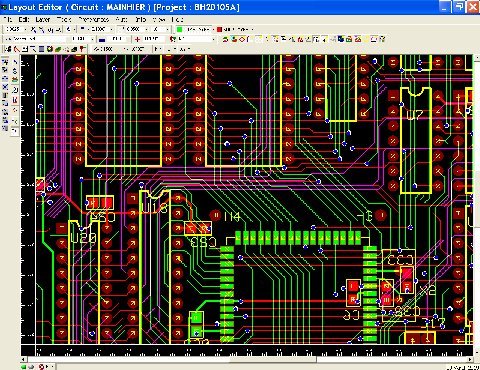
Task: Click the horizontal scrollbar's left arrow
Action: [x=23, y=360]
